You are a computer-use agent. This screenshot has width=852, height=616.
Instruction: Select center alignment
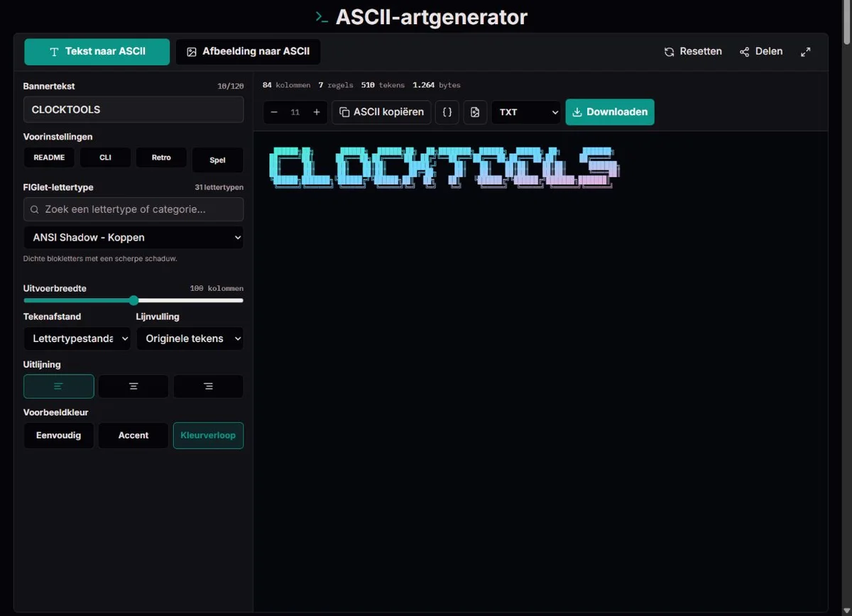pos(133,387)
